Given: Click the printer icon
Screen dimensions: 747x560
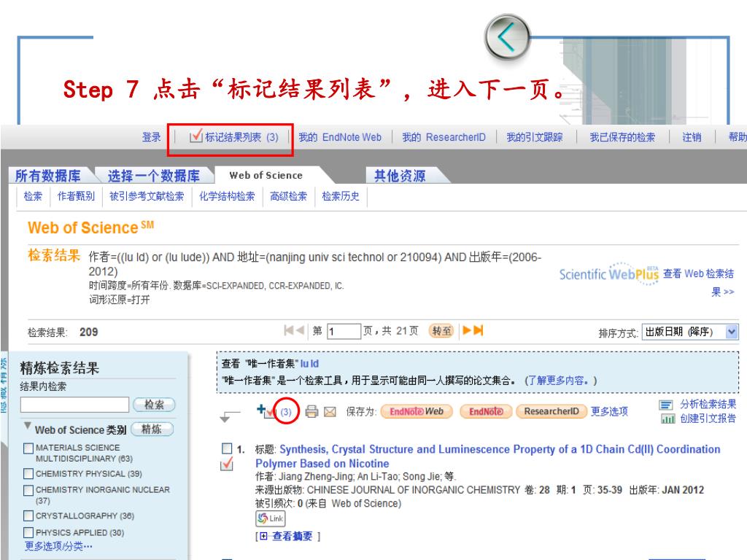Looking at the screenshot, I should (311, 411).
